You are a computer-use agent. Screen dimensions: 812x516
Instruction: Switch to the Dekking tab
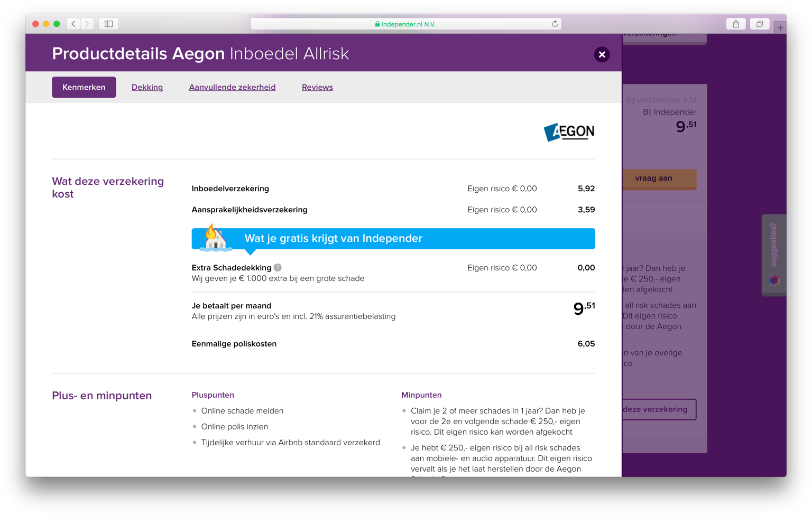click(x=147, y=87)
